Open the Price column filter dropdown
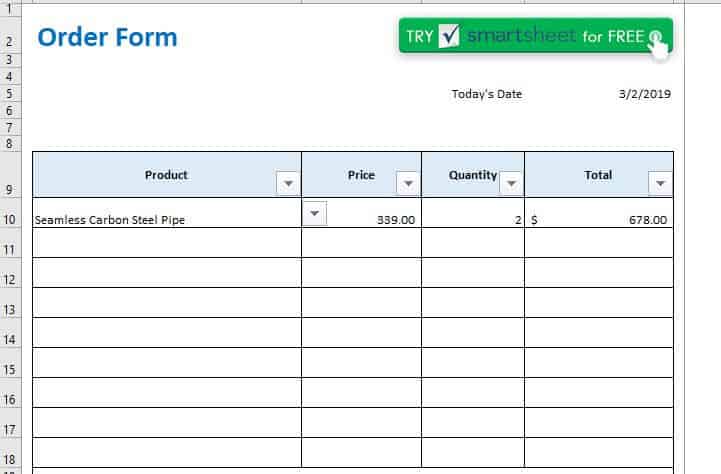721x474 pixels. tap(408, 184)
